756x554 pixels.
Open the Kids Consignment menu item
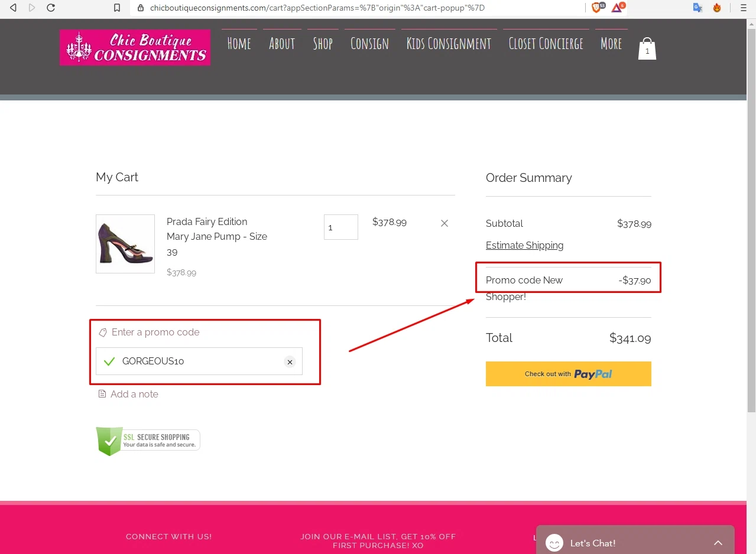[449, 44]
